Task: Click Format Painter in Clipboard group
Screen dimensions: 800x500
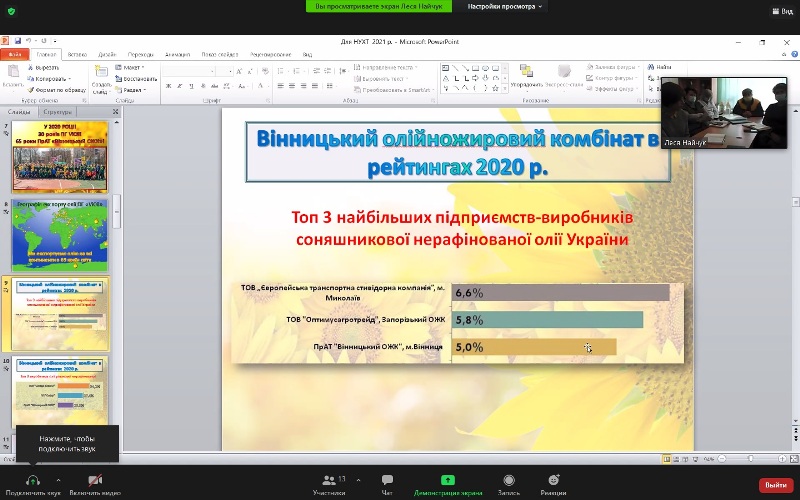Action: (x=57, y=90)
